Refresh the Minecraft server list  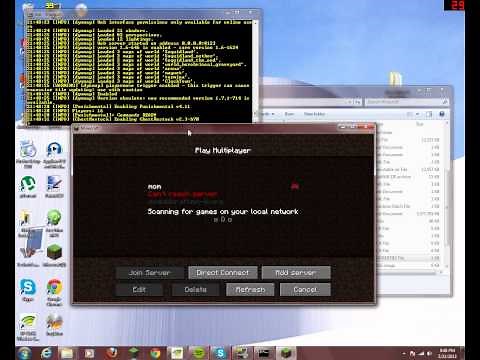click(250, 290)
